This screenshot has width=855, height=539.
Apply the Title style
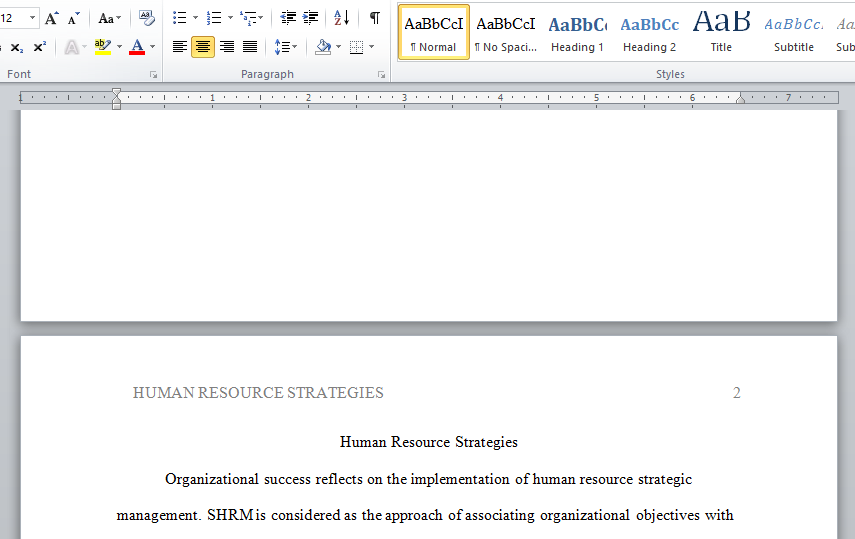(x=721, y=32)
